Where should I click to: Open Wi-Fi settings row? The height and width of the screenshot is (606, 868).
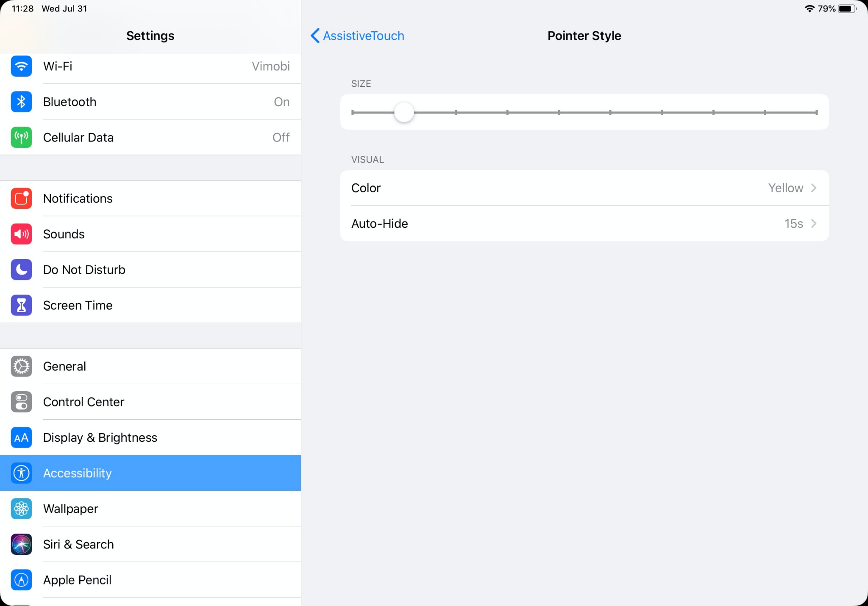150,66
